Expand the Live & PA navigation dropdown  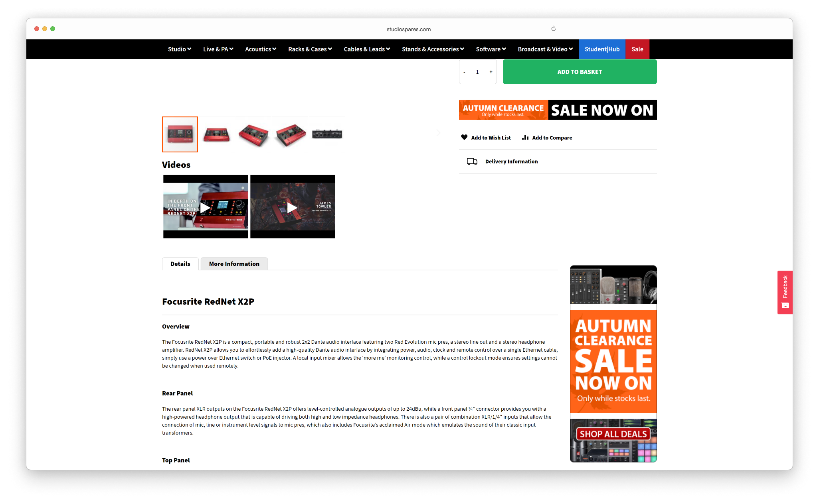218,49
